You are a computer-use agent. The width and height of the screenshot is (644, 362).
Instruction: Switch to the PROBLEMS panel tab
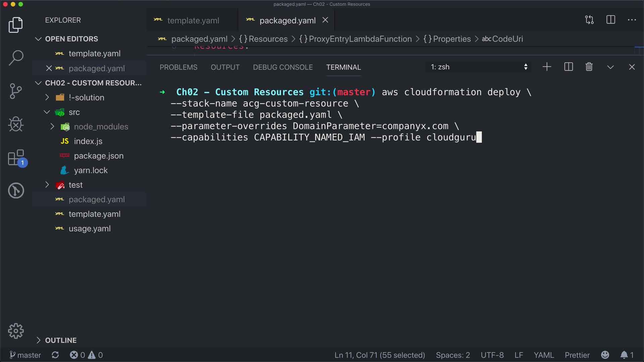coord(178,67)
